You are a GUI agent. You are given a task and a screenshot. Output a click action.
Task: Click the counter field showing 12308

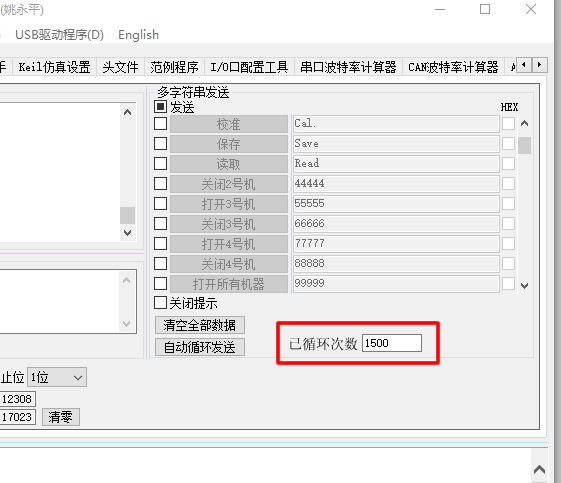point(17,399)
